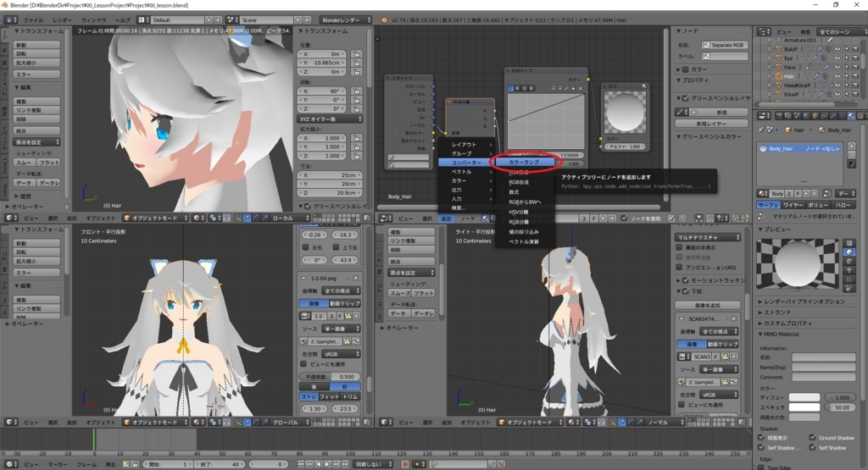Viewport: 868px width, 470px height.
Task: Choose RGB合成 in the submenu
Action: [x=519, y=182]
